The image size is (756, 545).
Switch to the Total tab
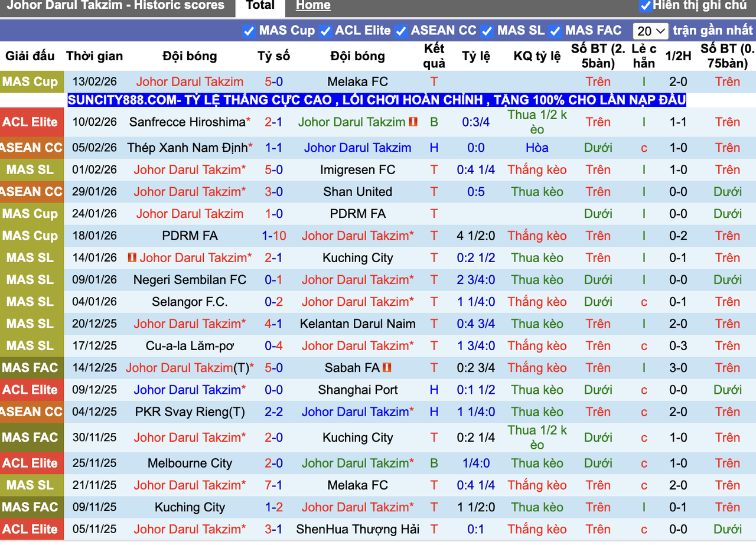click(260, 6)
